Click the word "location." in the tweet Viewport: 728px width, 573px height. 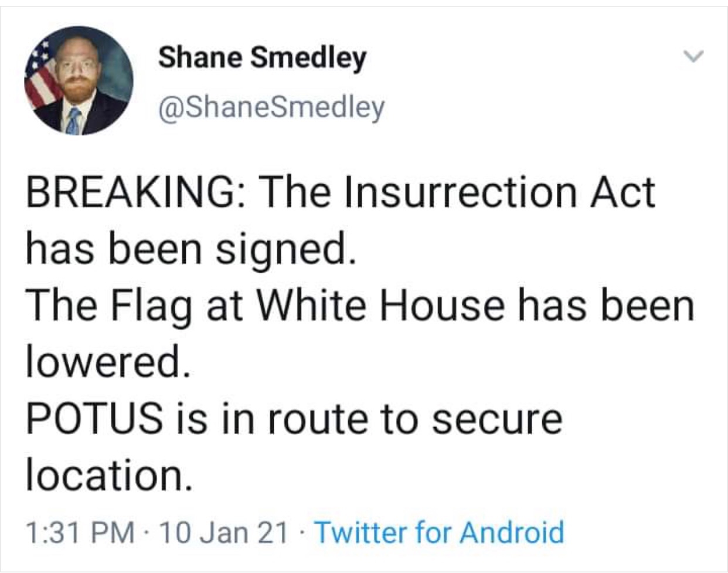[x=109, y=475]
